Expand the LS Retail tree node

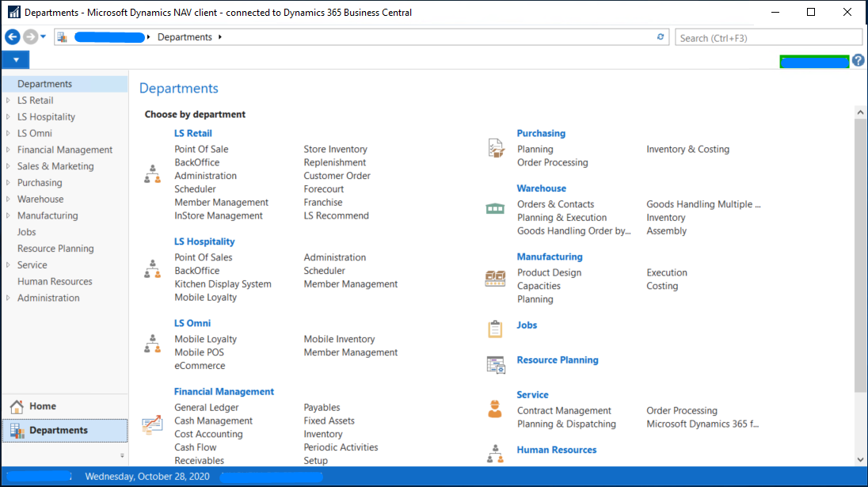[x=8, y=100]
